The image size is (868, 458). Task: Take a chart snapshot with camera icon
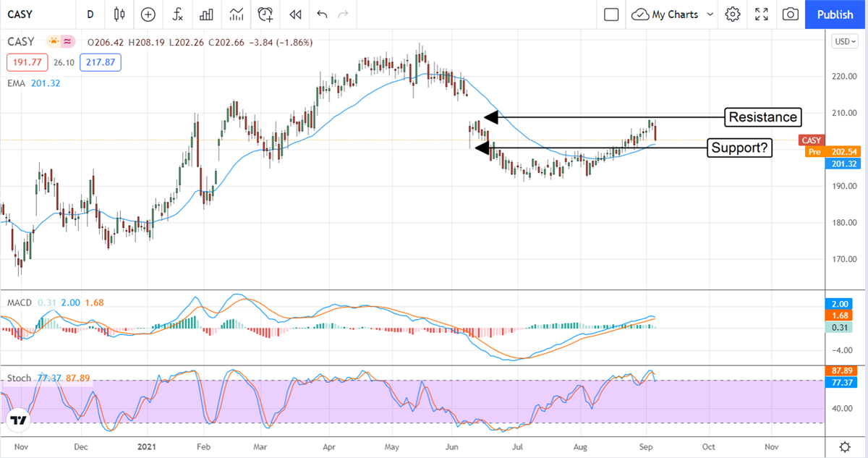[x=791, y=14]
